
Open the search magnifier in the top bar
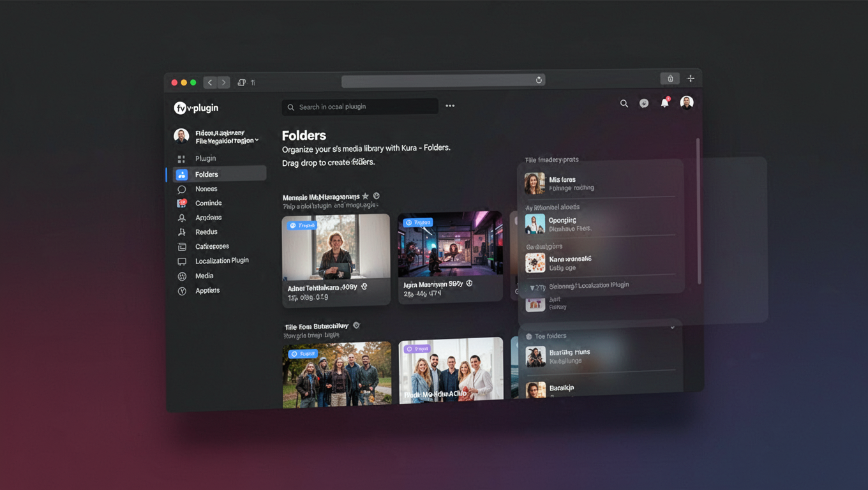coord(624,103)
